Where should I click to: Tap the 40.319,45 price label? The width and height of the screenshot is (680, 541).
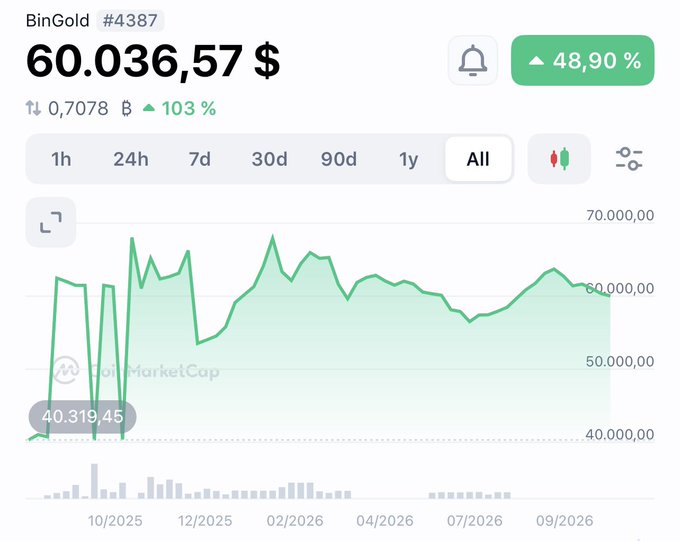click(82, 416)
